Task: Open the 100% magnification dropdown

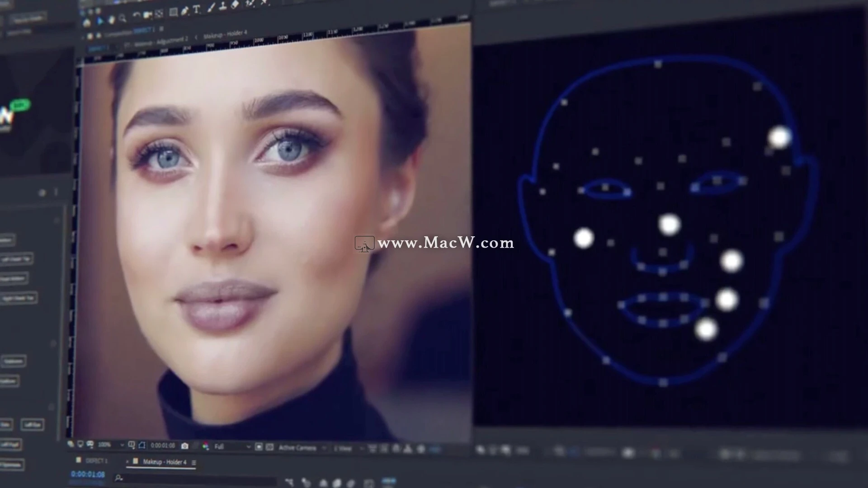Action: (x=108, y=445)
